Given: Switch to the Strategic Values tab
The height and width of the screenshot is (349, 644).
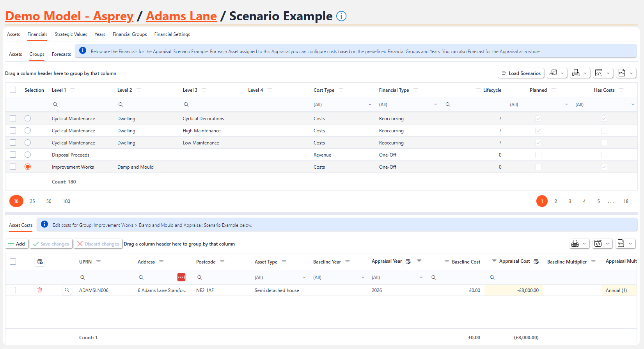Looking at the screenshot, I should coord(71,34).
